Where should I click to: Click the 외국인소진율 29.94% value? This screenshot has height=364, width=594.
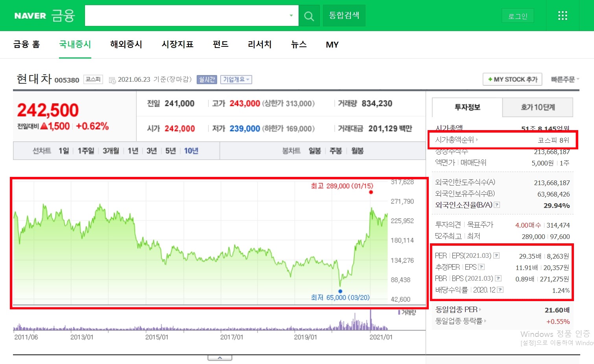click(557, 206)
